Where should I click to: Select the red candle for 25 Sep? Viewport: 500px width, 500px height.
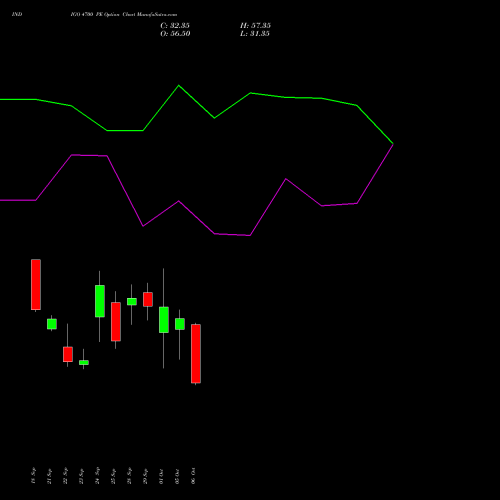tap(116, 322)
